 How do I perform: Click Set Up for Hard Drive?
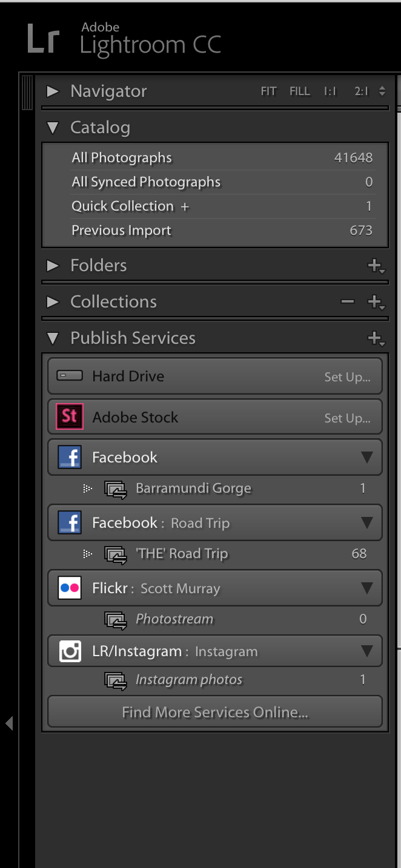[347, 376]
